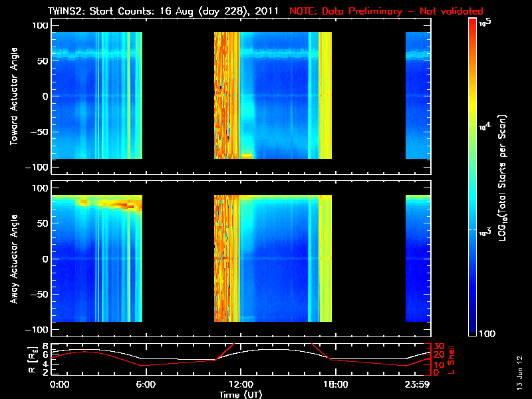The image size is (532, 399).
Task: Click the "Away Actuator Angle" axis label
Action: pyautogui.click(x=14, y=259)
